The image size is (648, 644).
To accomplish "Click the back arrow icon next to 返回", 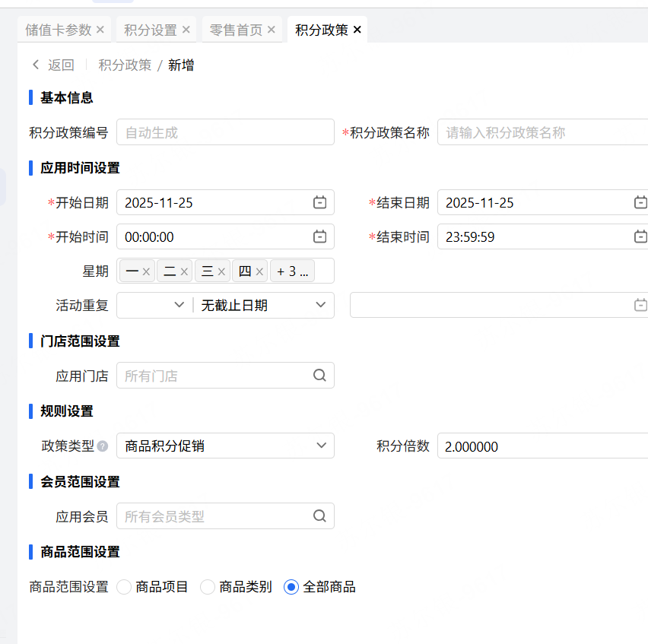I will pos(35,65).
